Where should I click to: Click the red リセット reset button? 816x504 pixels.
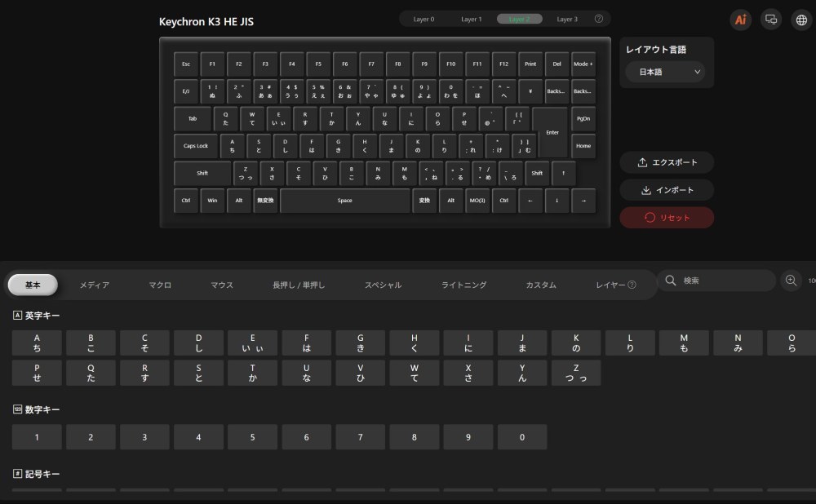tap(667, 218)
